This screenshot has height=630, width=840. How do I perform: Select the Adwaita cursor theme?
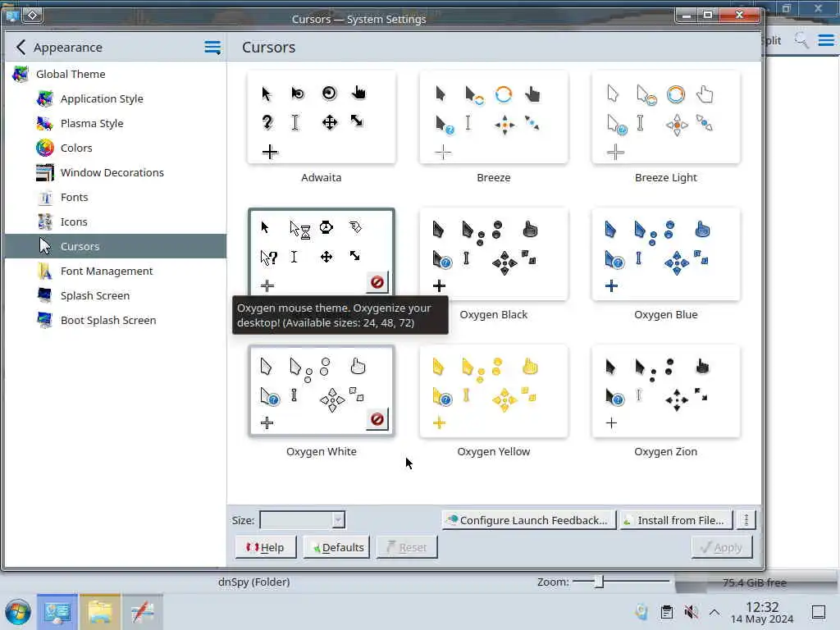[x=322, y=117]
